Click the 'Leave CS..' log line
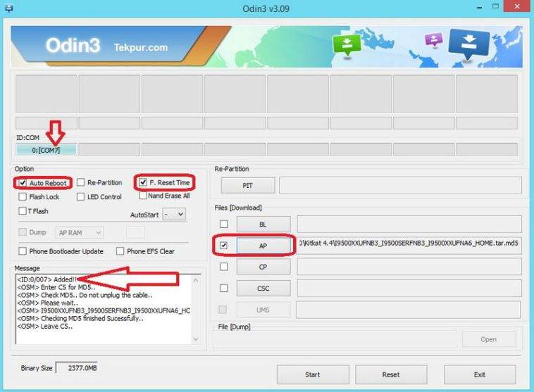534x392 pixels. point(45,327)
